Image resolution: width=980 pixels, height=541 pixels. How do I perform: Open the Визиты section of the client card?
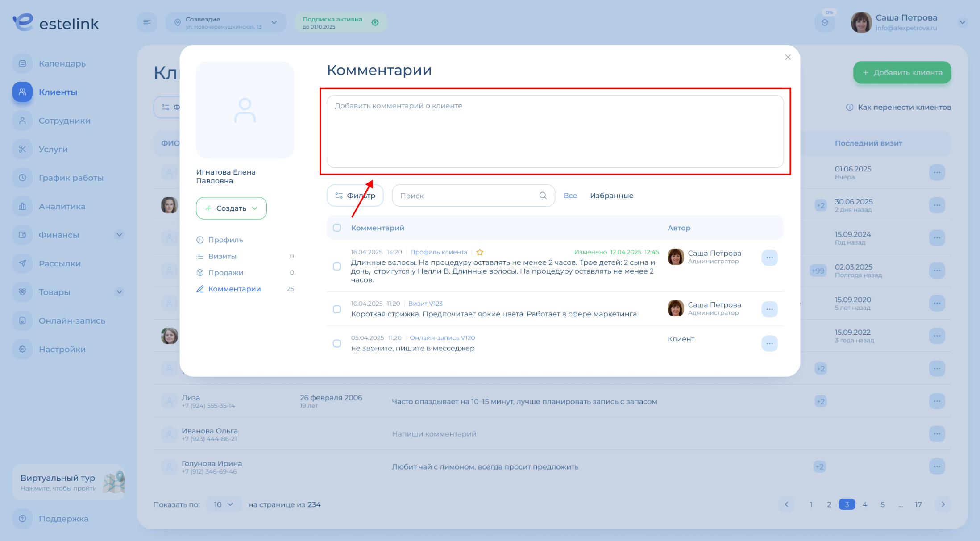click(x=222, y=256)
